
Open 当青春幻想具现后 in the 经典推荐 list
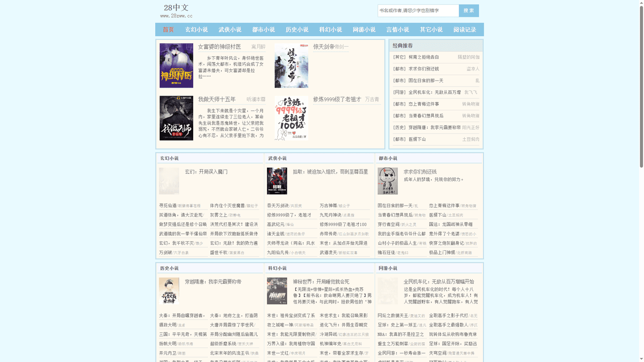(x=426, y=116)
